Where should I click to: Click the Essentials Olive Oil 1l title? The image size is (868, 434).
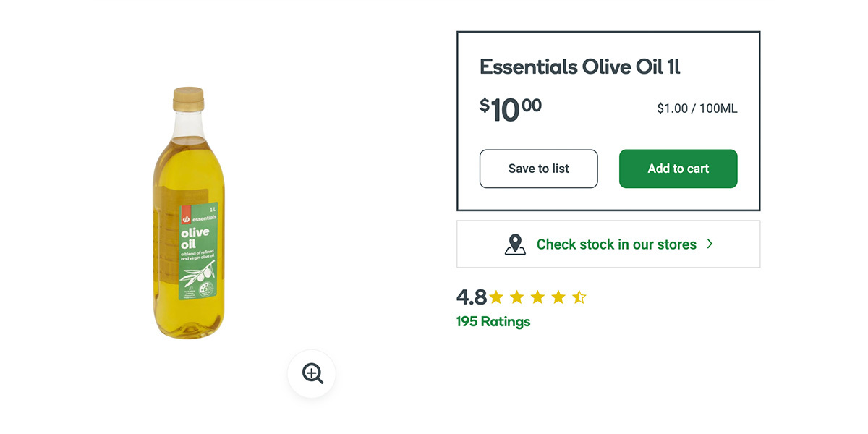pos(580,67)
